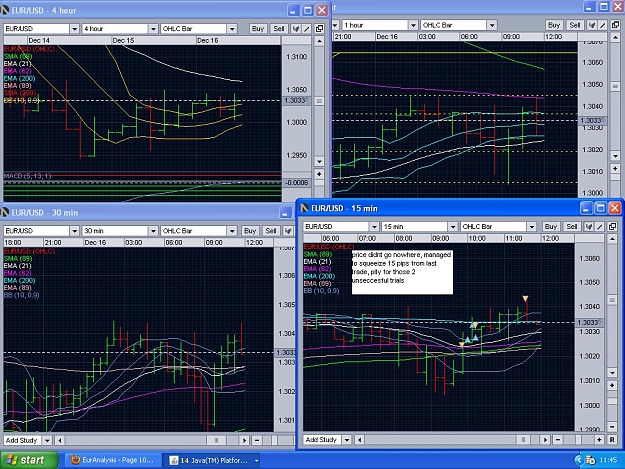Open the Windows start menu
The height and width of the screenshot is (469, 625).
pyautogui.click(x=29, y=460)
